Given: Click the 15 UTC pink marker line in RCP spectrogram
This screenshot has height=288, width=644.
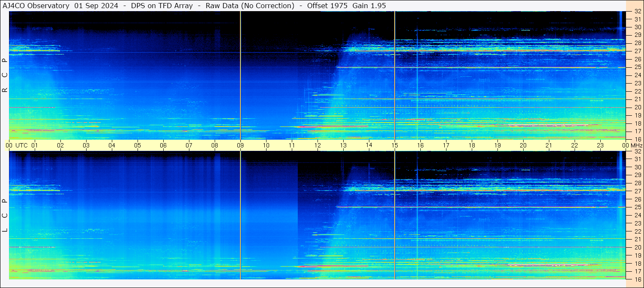Looking at the screenshot, I should click(395, 75).
